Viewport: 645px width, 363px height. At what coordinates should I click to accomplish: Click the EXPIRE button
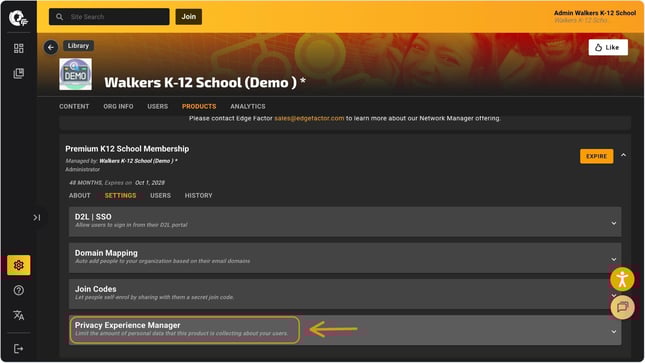click(596, 156)
